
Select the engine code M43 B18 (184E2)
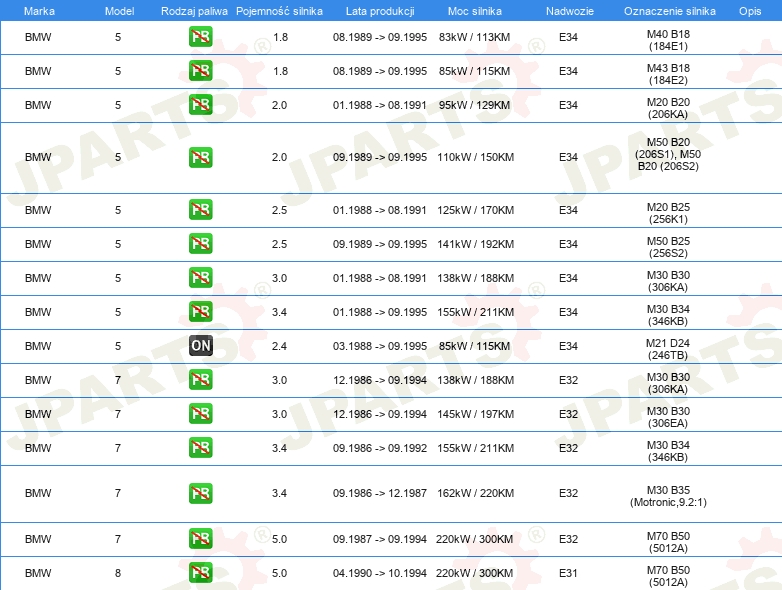coord(668,74)
